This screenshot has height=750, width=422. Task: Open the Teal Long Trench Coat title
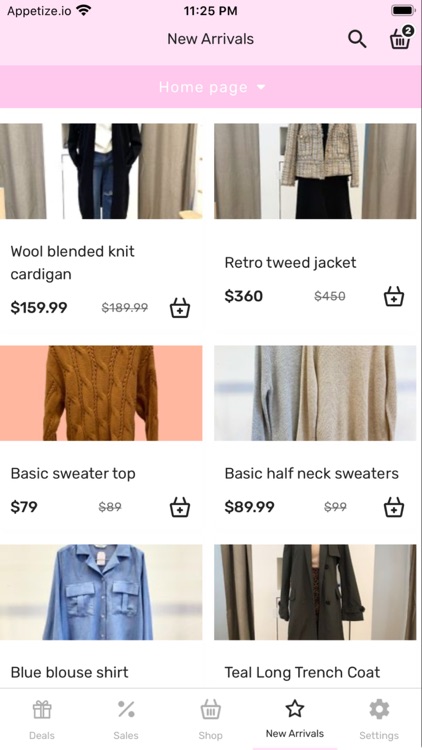302,672
